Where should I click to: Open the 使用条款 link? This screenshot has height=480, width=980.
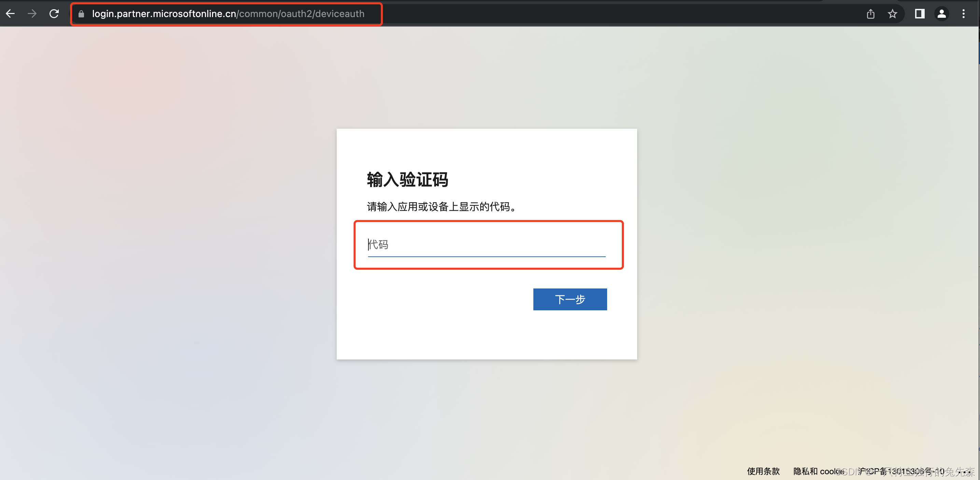click(763, 471)
